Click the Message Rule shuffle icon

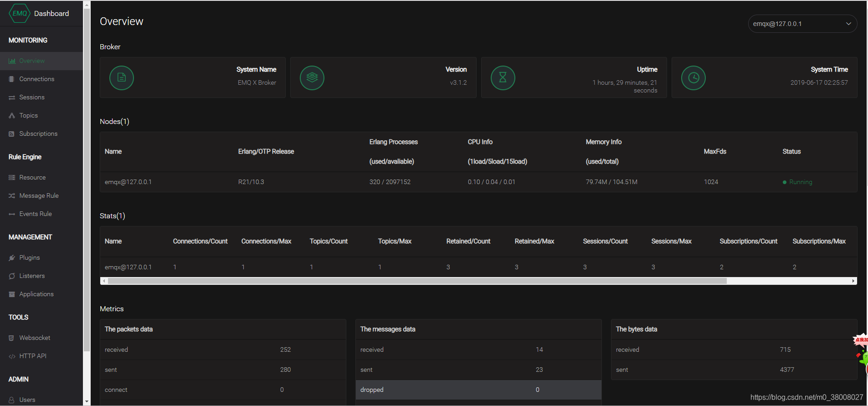click(x=12, y=196)
